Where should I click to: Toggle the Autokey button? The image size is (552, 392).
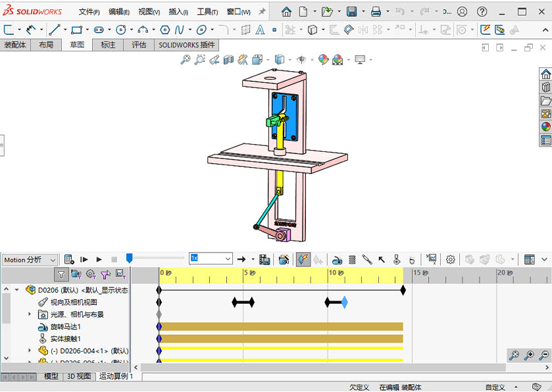coord(303,260)
